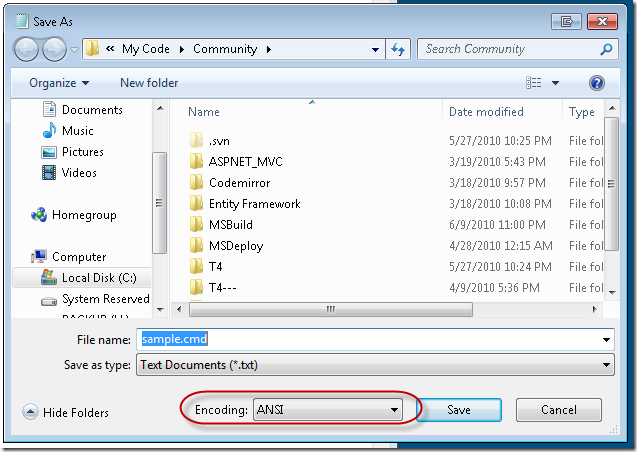This screenshot has width=637, height=452.
Task: Open Save as type dropdown
Action: 375,365
